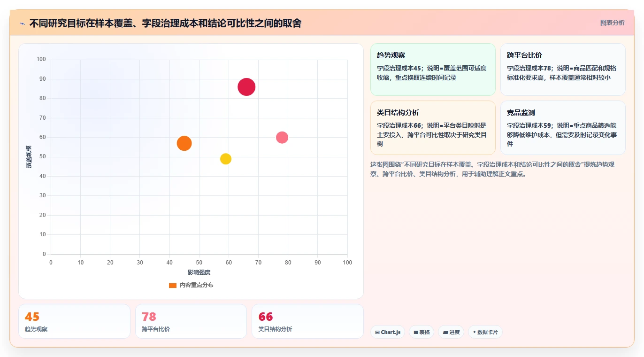The image size is (644, 357).
Task: Click the 影响强度 x-axis title
Action: click(x=199, y=272)
